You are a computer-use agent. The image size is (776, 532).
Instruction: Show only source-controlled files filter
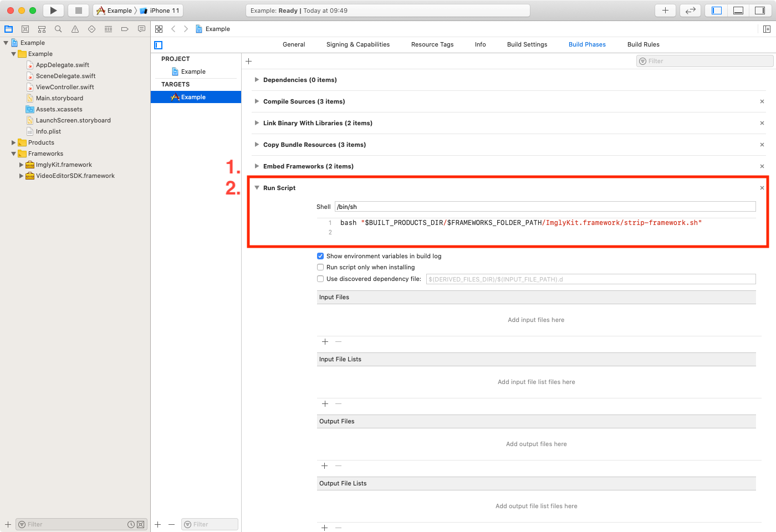click(140, 524)
